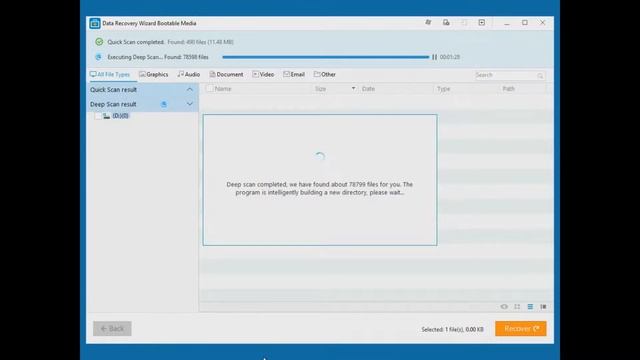Switch to thumbnail grid view
Screen dimensions: 640x360
pyautogui.click(x=517, y=307)
